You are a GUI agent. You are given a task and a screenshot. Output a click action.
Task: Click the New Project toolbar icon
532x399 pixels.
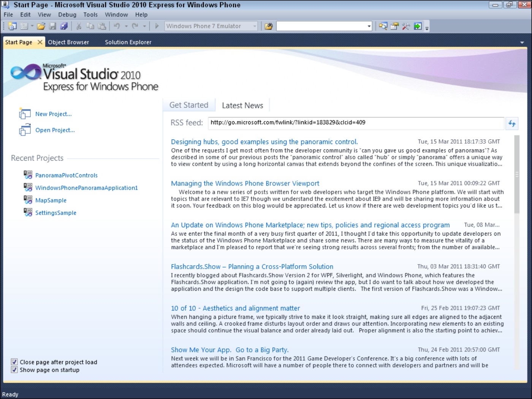13,26
